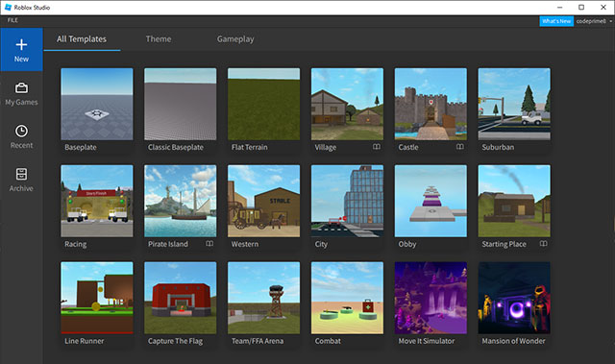Click the City label text
This screenshot has width=615, height=364.
tap(321, 244)
